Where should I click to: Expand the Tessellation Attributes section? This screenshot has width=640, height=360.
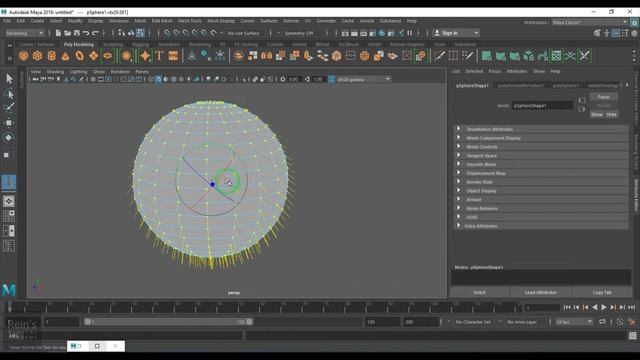click(x=542, y=129)
